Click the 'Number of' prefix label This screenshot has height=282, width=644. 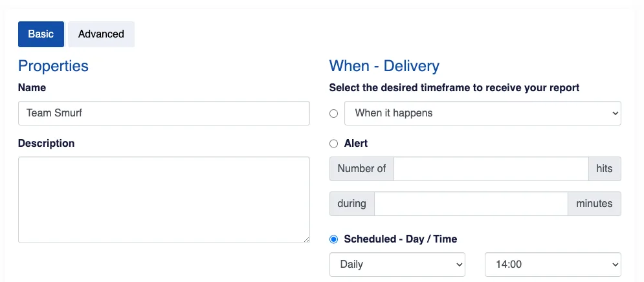pos(362,169)
